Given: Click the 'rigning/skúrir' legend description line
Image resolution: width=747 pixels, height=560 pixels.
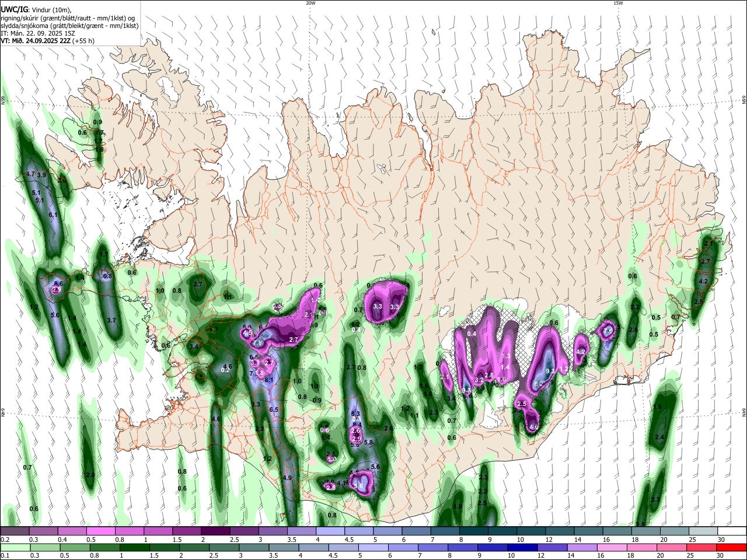Looking at the screenshot, I should coord(69,17).
